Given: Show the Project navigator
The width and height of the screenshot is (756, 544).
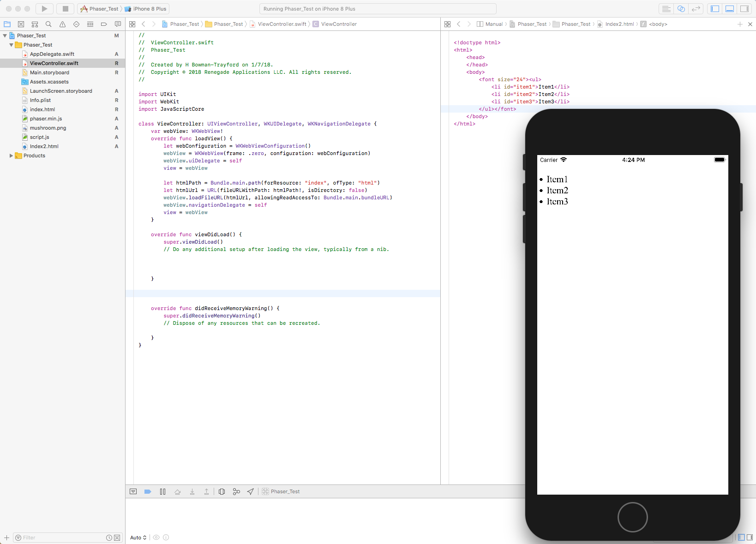Looking at the screenshot, I should pos(7,24).
